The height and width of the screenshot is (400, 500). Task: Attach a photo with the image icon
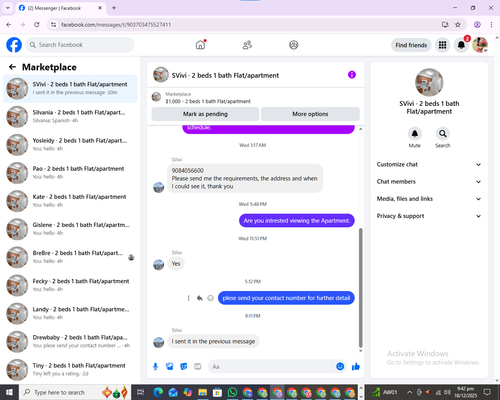170,367
